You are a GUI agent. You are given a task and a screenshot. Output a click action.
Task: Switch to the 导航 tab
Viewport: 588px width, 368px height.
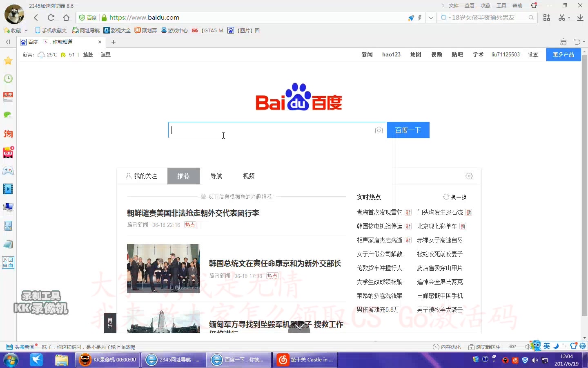216,176
